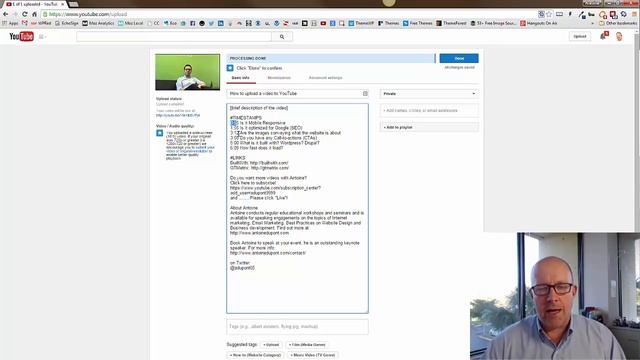The image size is (640, 360).
Task: Open the EchoSign bookmark
Action: click(x=67, y=23)
